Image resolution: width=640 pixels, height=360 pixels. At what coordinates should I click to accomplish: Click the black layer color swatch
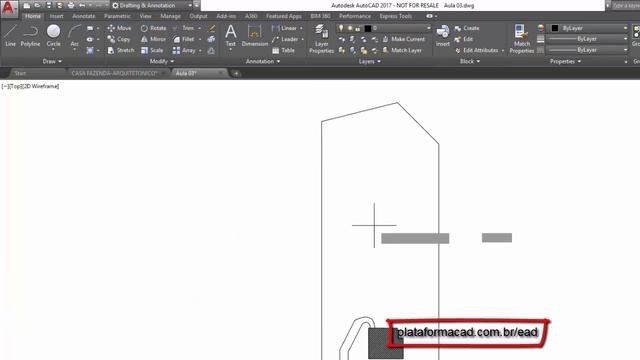[367, 28]
